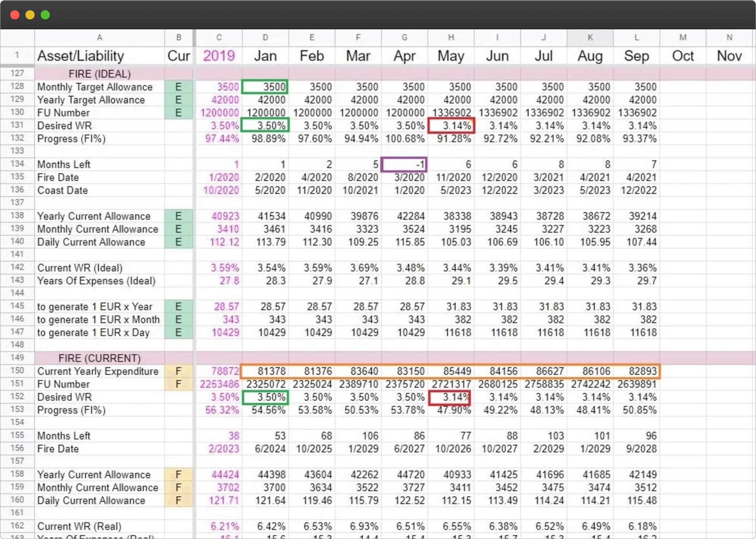Image resolution: width=756 pixels, height=539 pixels.
Task: Select the 'FIRE (IDEAL)' section title cell
Action: click(x=100, y=74)
